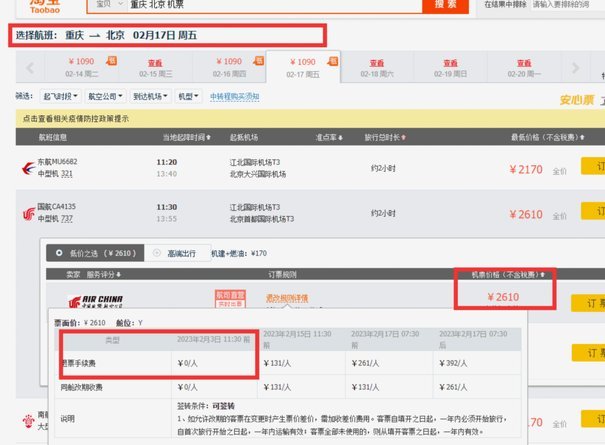Viewport: 605px width, 445px height.
Task: Click the Air China CA4135 row logo
Action: [x=29, y=213]
